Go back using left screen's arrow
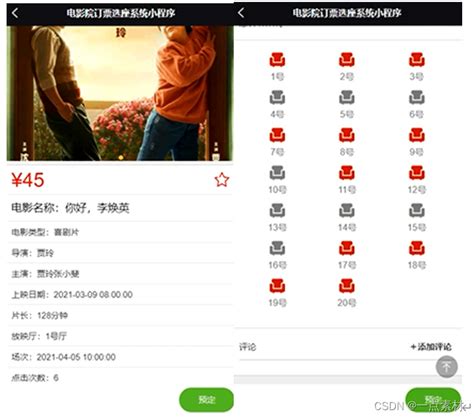 point(15,13)
